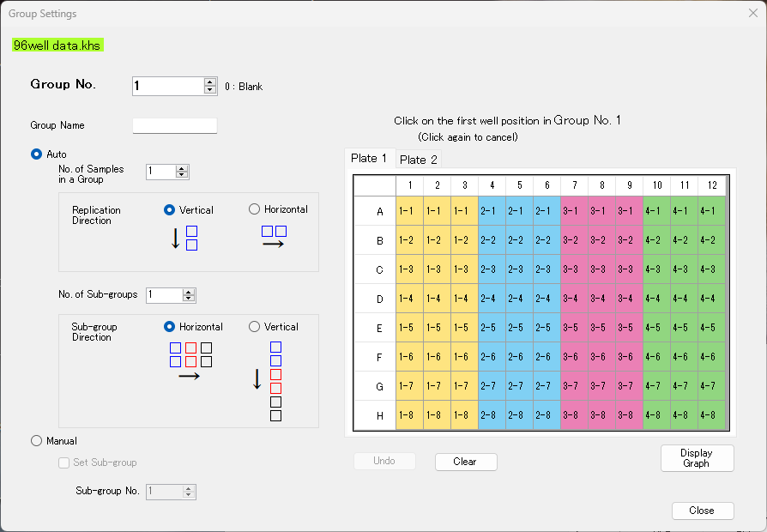Click the horizontal replication direction arrow icon
The image size is (767, 532).
coord(274,238)
